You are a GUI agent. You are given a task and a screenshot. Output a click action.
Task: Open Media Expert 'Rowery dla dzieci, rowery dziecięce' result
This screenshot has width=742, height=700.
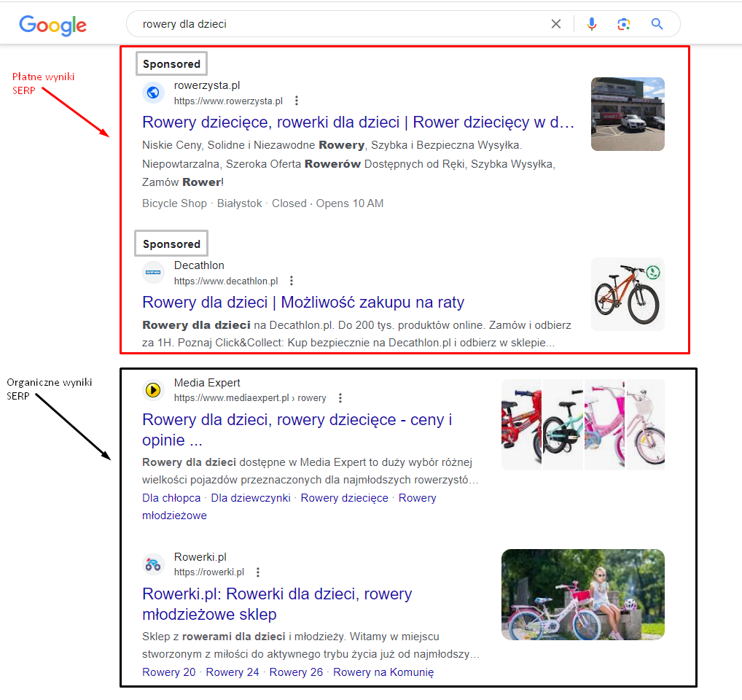coord(297,429)
